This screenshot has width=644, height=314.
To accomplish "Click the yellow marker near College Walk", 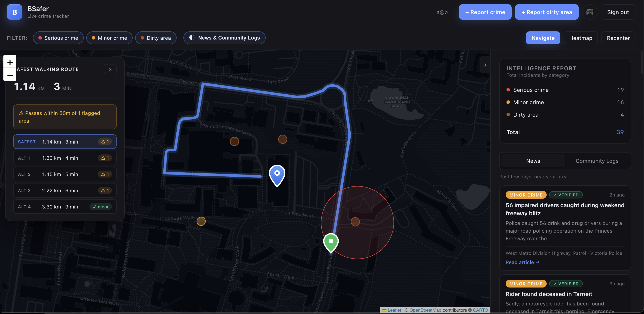I will (x=201, y=221).
